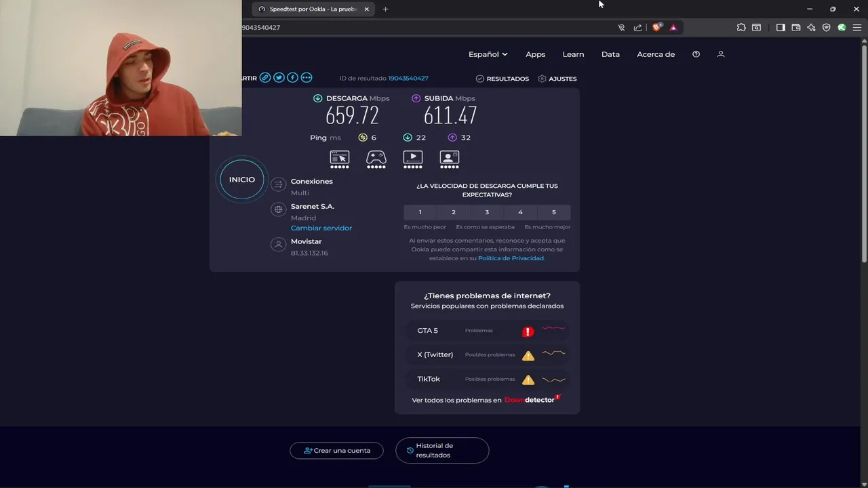Open the Brave VPN shield icon
Viewport: 868px width, 488px height.
click(826, 28)
